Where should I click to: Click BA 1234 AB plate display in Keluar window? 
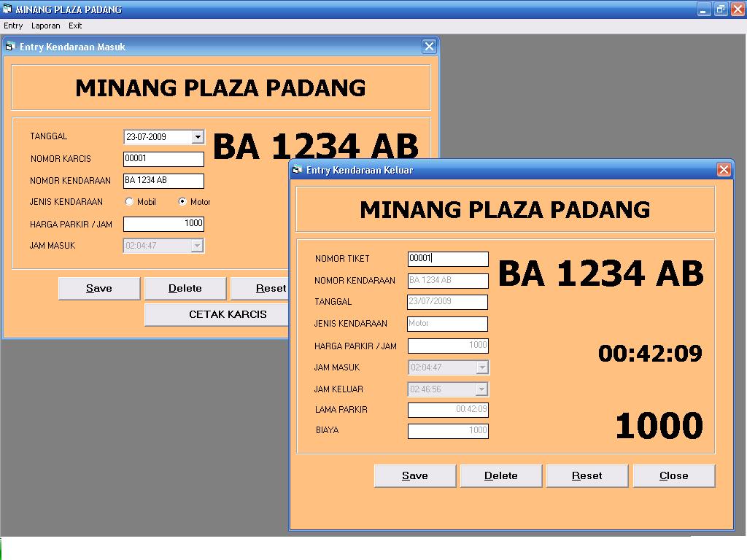pyautogui.click(x=601, y=273)
